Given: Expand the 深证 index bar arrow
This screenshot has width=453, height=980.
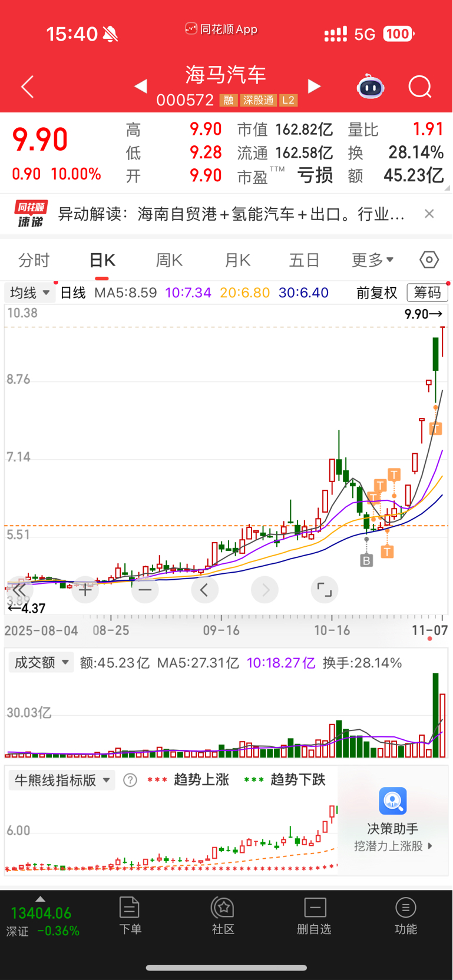Looking at the screenshot, I should click(x=40, y=899).
